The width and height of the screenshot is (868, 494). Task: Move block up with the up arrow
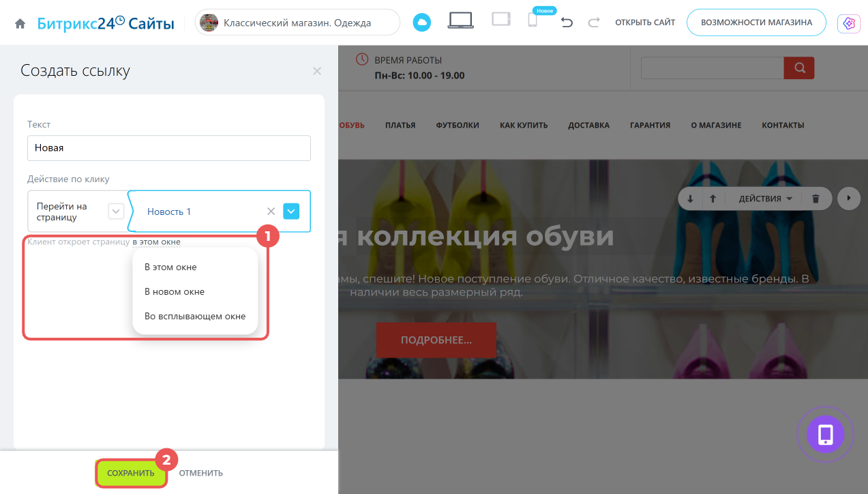pos(713,199)
